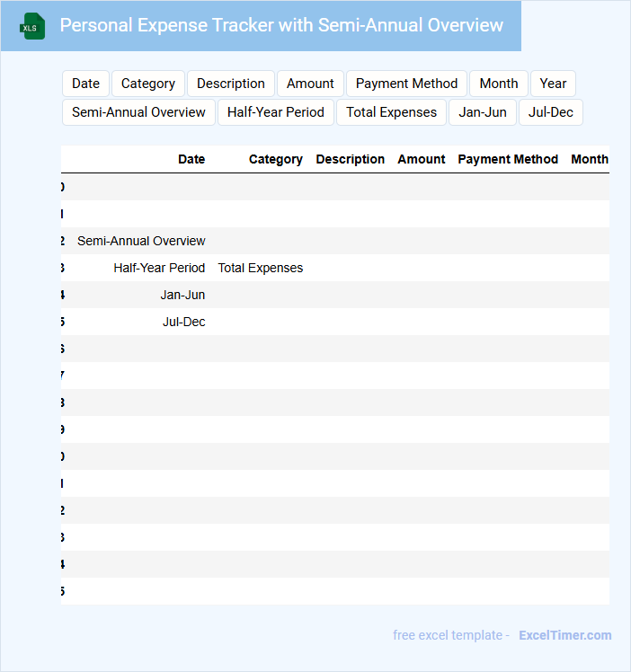Select the Year tag button

point(553,84)
